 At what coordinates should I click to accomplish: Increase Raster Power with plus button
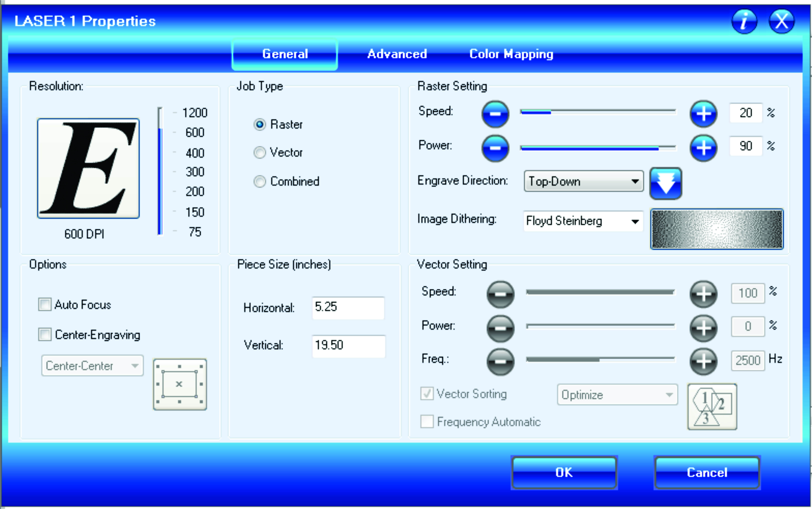coord(703,148)
